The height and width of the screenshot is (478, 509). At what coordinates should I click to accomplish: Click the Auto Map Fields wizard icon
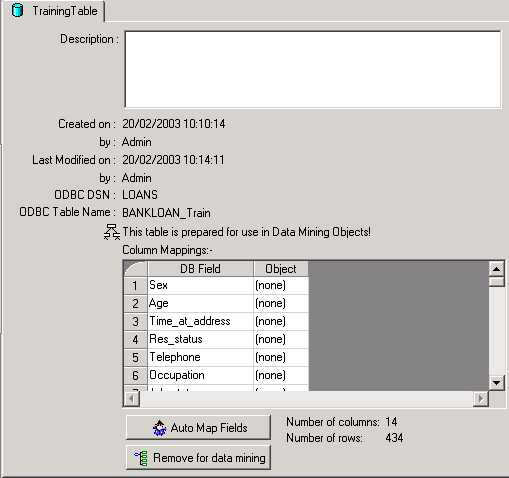coord(160,428)
